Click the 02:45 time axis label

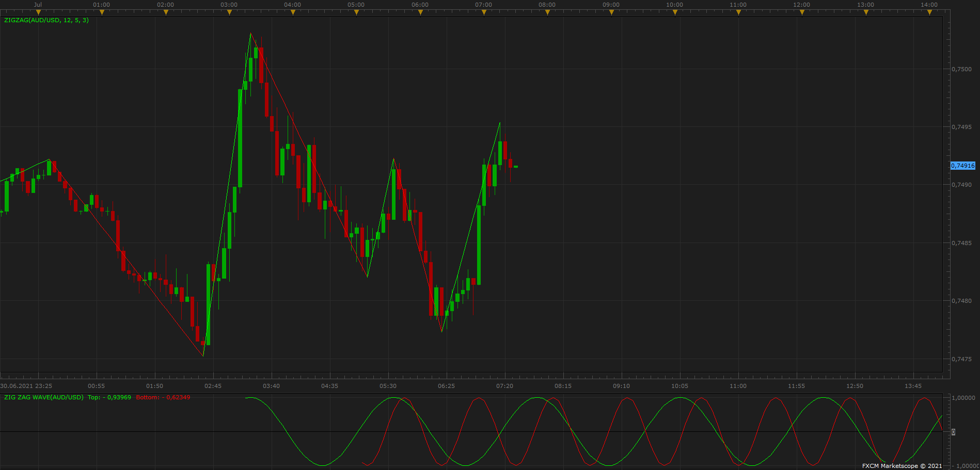point(213,386)
